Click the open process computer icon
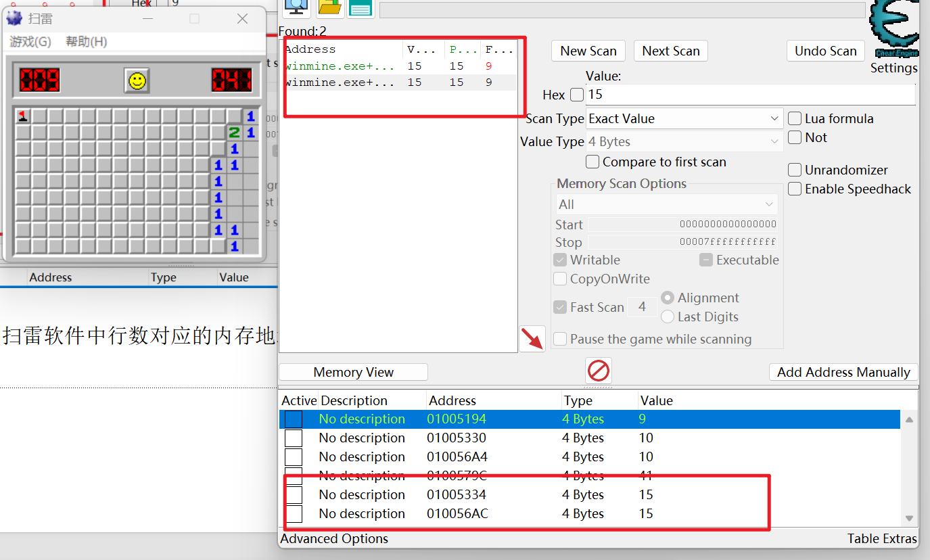 point(296,7)
